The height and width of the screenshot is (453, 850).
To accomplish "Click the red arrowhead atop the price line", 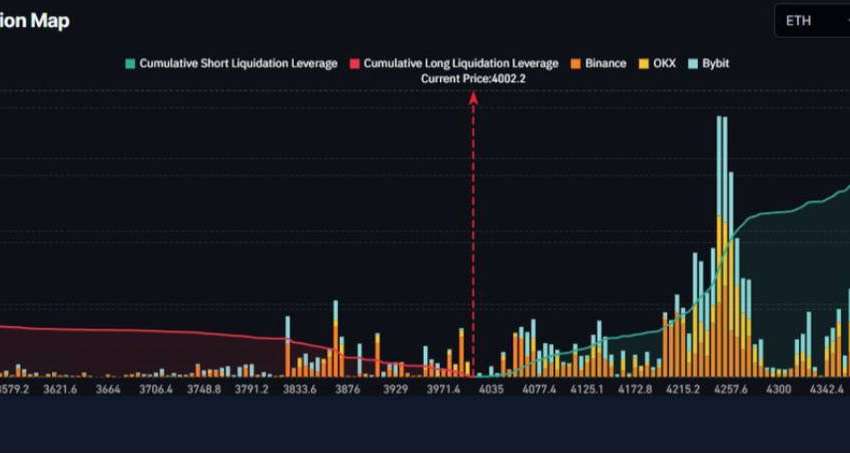I will point(473,98).
